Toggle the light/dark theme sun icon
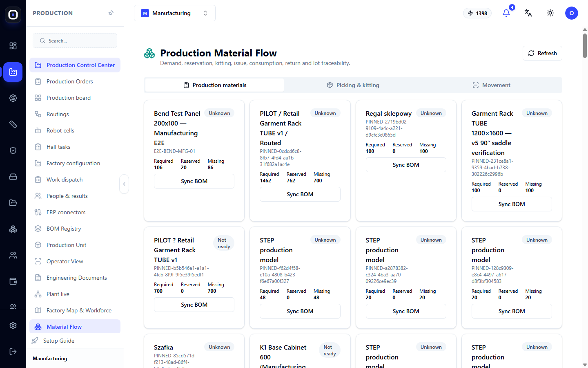 click(x=550, y=13)
